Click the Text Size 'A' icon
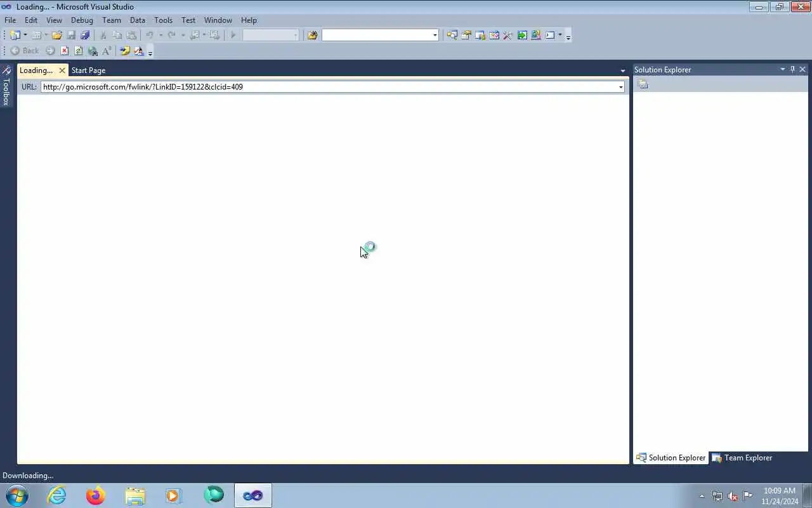 pos(107,51)
